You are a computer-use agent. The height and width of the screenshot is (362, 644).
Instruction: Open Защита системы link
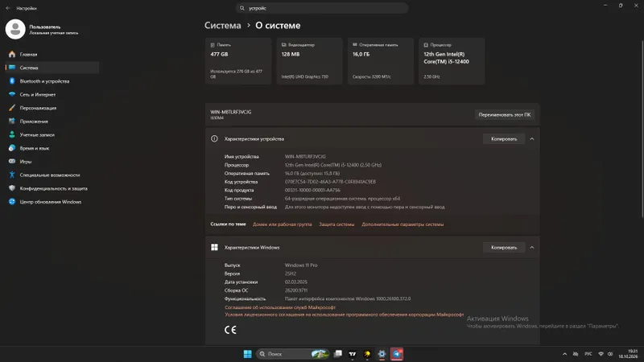(336, 224)
